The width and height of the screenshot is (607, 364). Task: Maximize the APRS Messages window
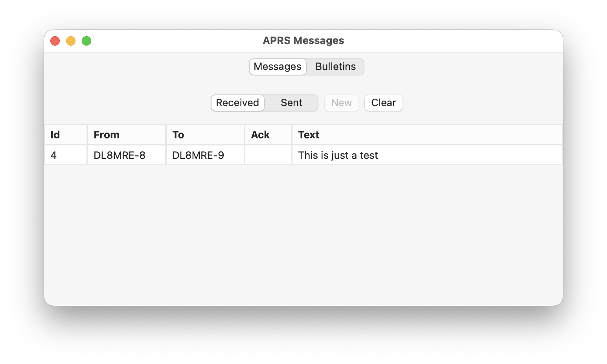(x=86, y=41)
